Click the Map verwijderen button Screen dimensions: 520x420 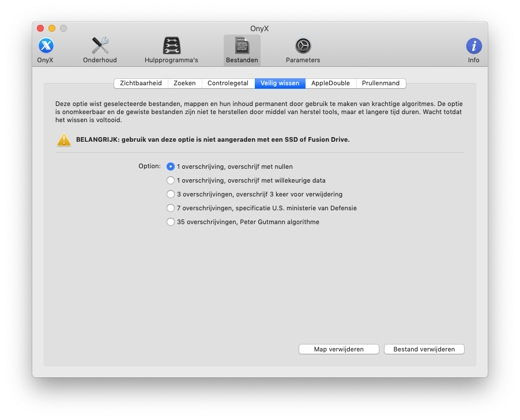[x=338, y=349]
